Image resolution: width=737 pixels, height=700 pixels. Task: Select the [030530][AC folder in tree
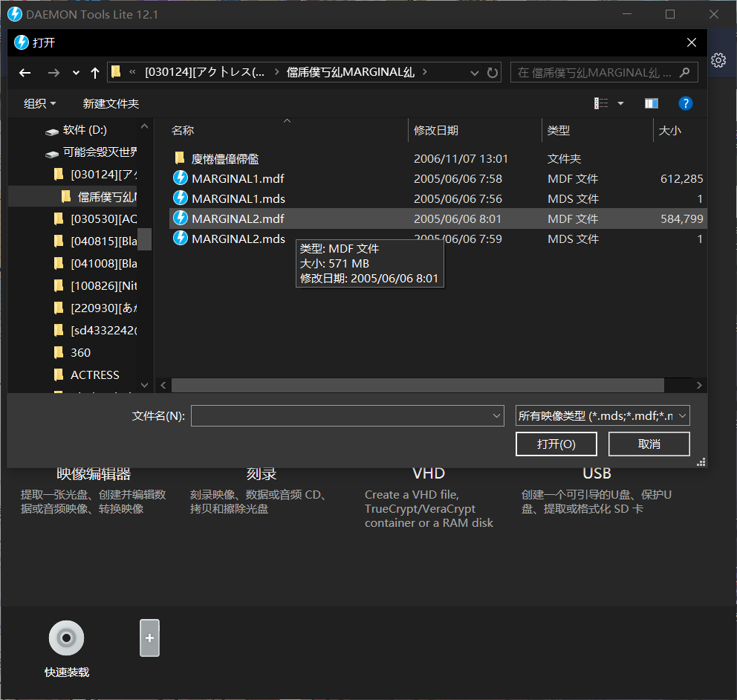(97, 219)
